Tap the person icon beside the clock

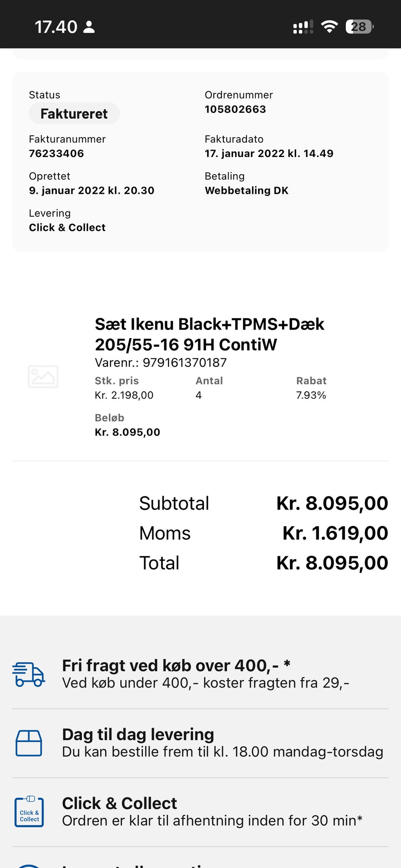(89, 27)
